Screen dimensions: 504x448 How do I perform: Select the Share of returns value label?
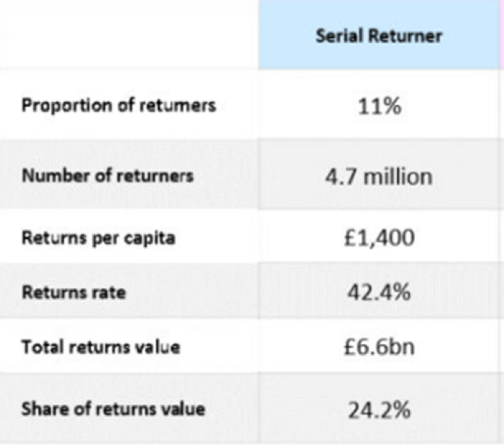click(113, 408)
